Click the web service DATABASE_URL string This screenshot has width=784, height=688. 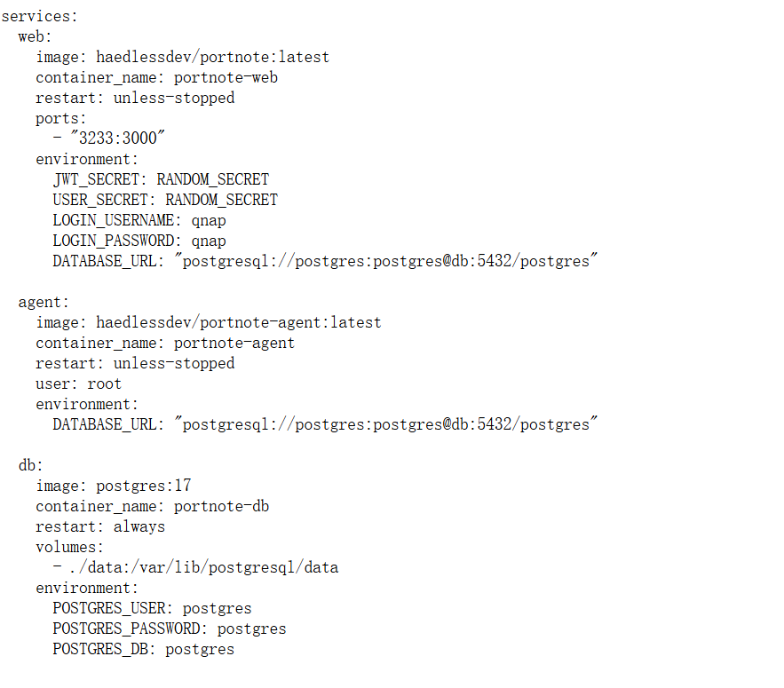click(385, 261)
